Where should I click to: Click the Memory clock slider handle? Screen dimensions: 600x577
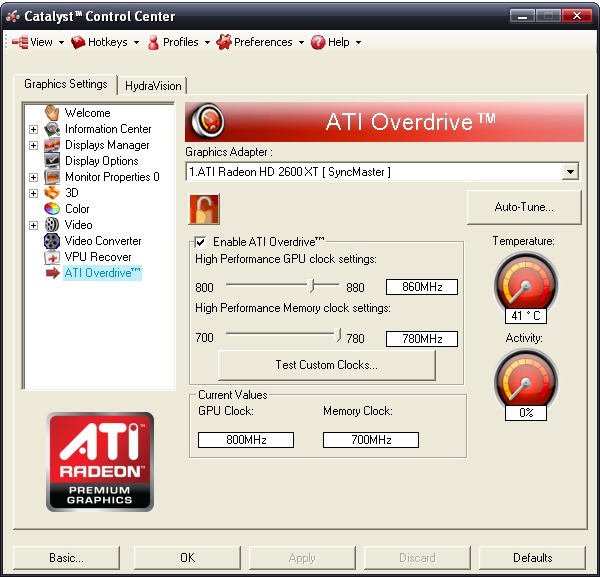click(337, 335)
